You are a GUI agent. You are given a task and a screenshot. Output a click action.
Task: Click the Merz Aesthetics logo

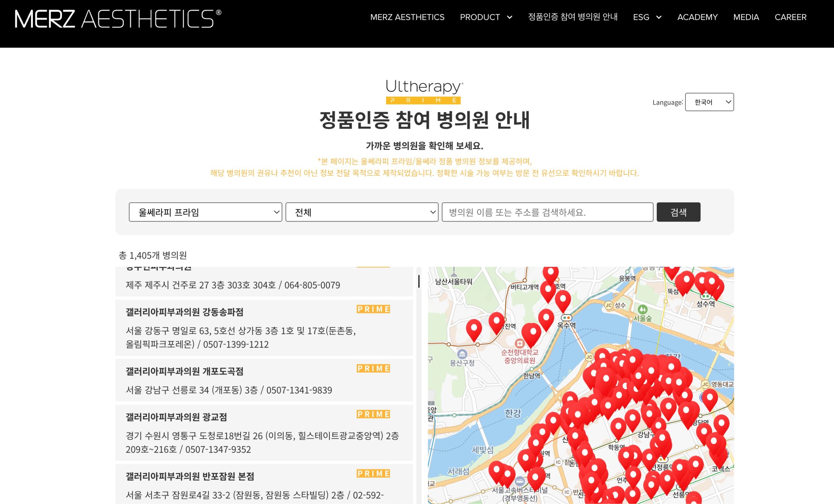(118, 18)
